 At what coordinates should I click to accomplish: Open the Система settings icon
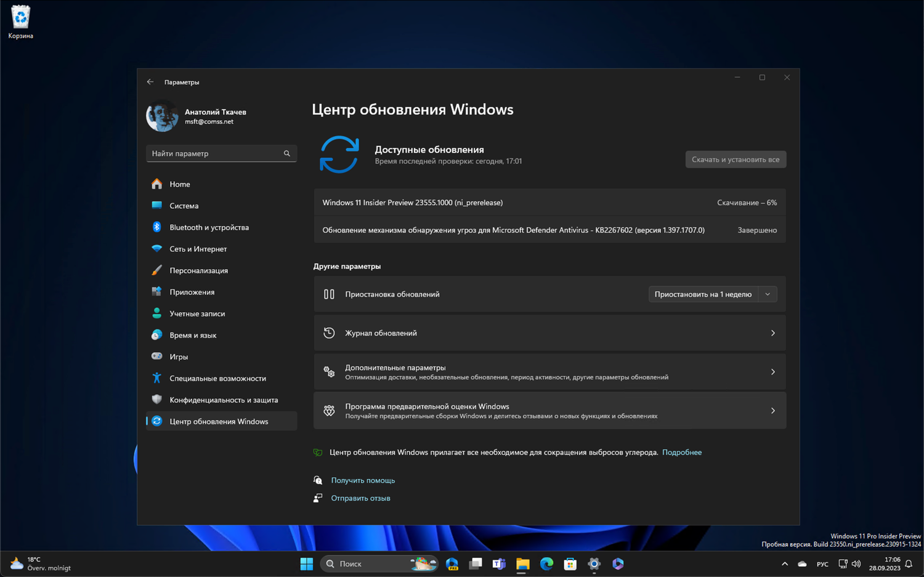coord(158,206)
